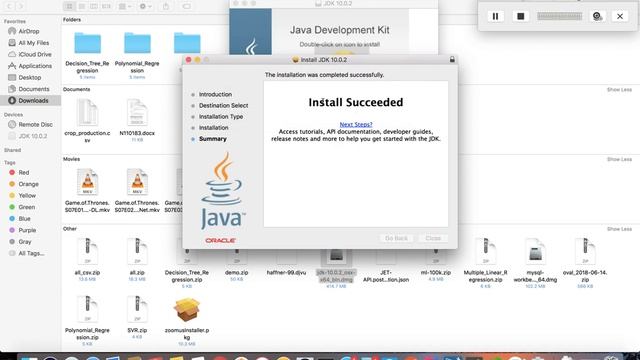
Task: Open Finder action gear menu
Action: tap(146, 6)
